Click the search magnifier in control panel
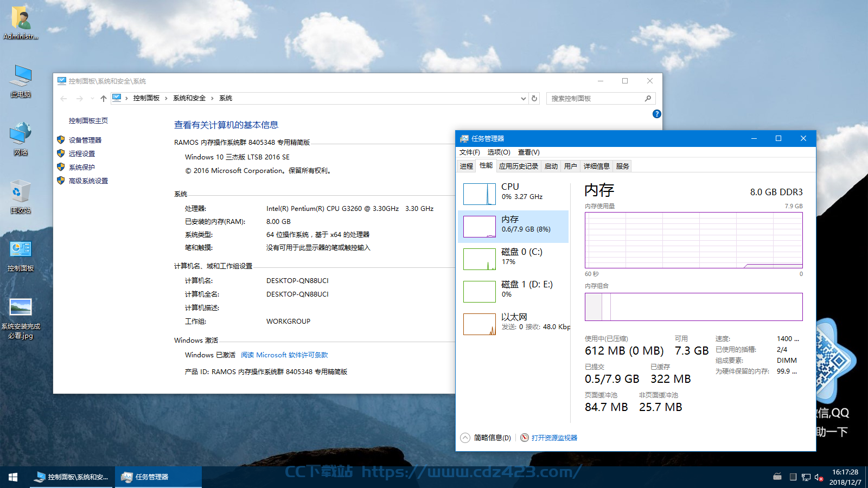The width and height of the screenshot is (868, 488). click(648, 99)
